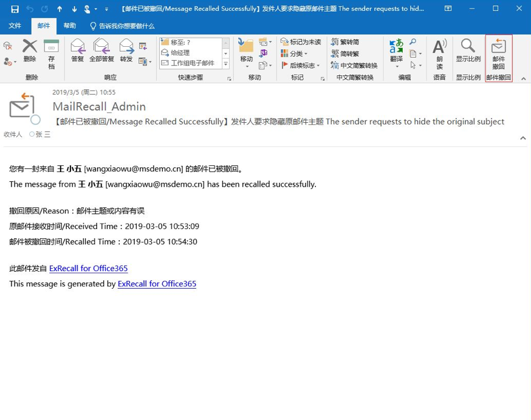The width and height of the screenshot is (531, 420).
Task: Collapse the ribbon using the chevron arrow
Action: coord(522,78)
